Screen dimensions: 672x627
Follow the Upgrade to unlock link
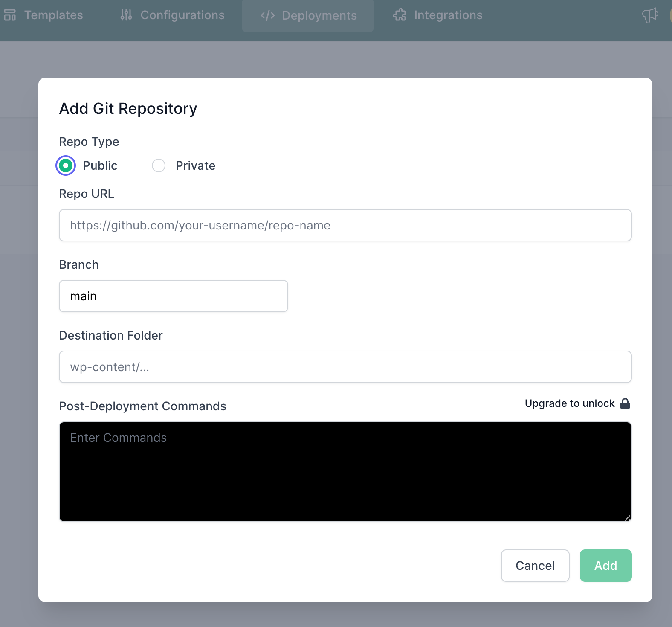point(570,403)
